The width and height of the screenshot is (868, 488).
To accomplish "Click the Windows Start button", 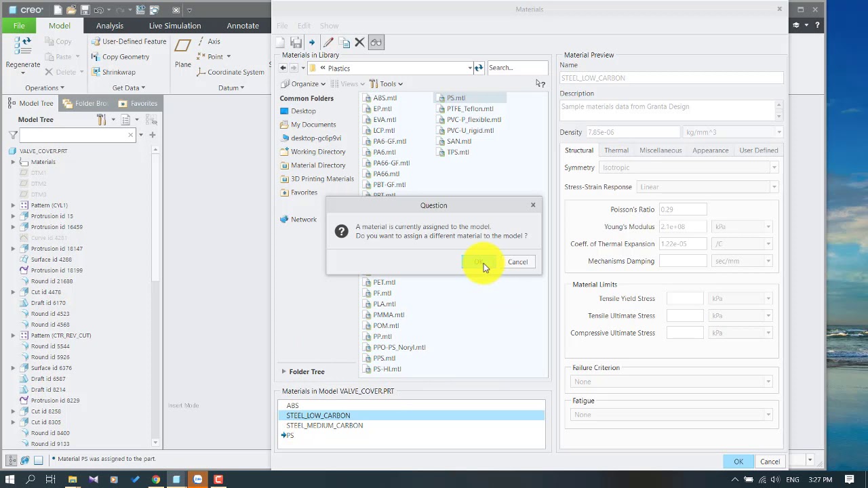I will point(10,479).
